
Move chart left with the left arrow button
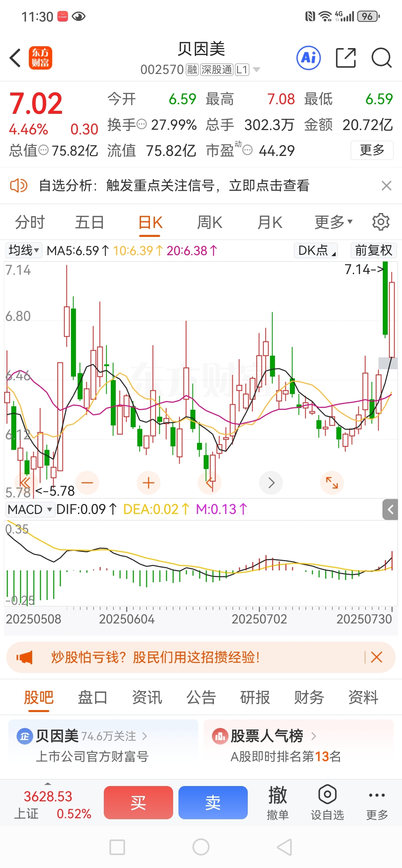point(210,482)
